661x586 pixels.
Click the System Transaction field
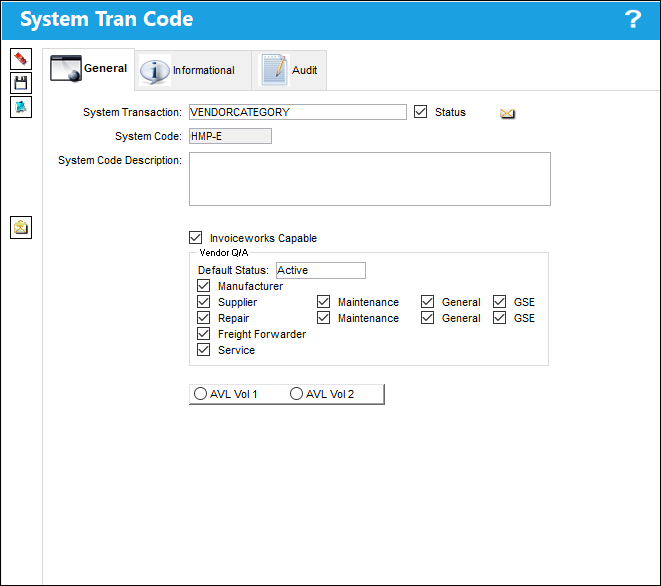tap(298, 112)
